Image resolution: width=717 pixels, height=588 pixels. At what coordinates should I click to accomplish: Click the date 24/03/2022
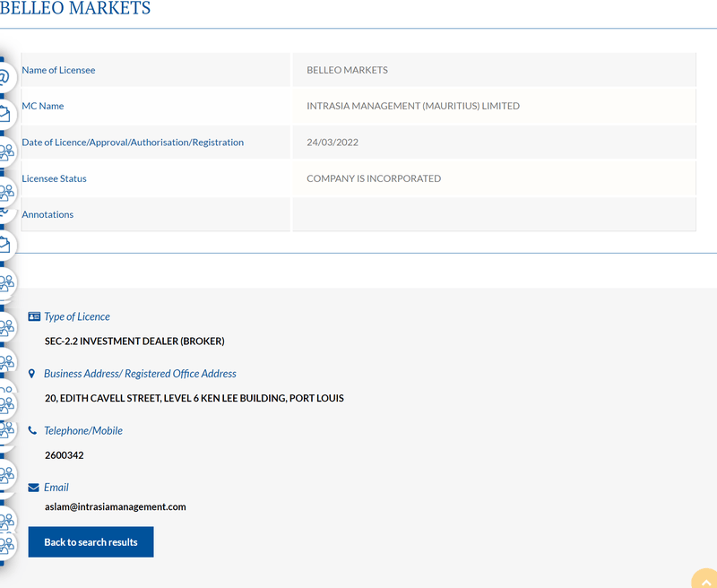pyautogui.click(x=333, y=143)
